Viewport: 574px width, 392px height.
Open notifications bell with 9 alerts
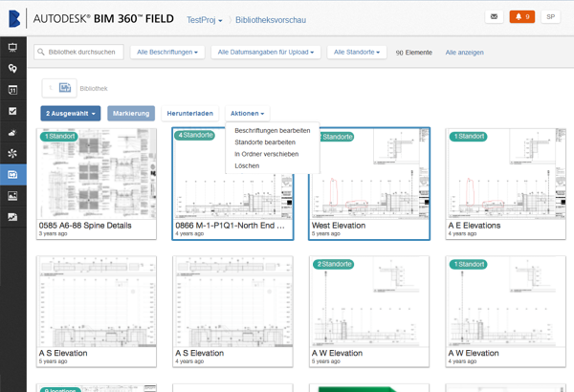point(522,17)
